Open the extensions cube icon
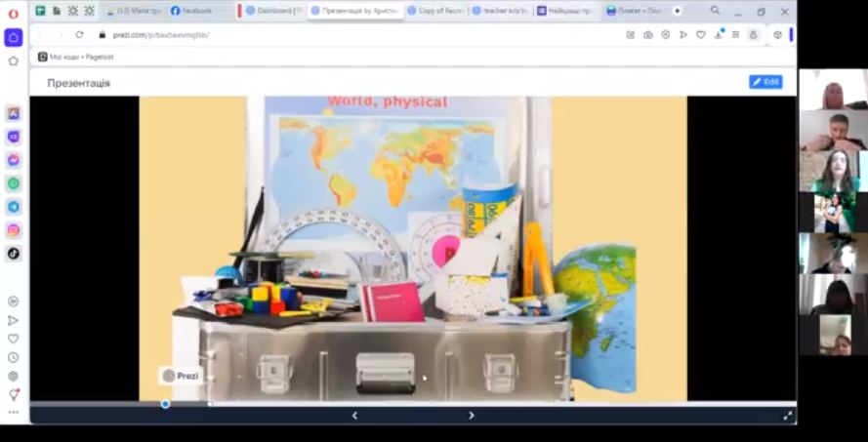 [777, 35]
